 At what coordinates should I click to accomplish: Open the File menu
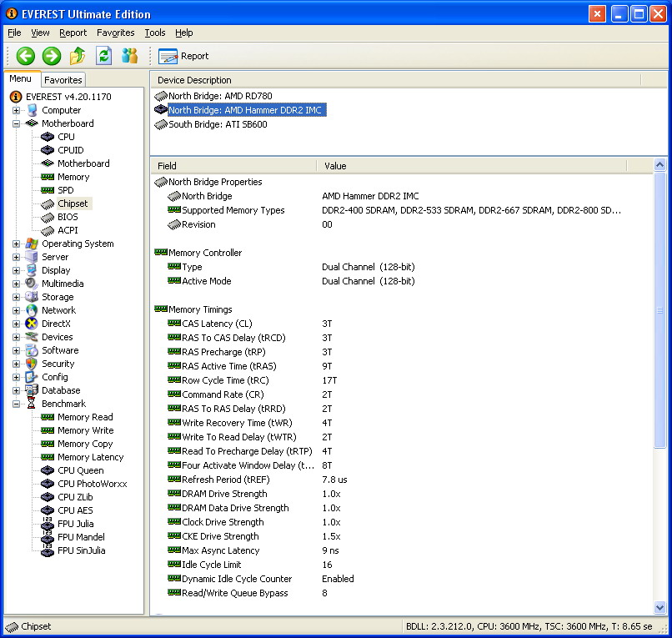tap(14, 33)
